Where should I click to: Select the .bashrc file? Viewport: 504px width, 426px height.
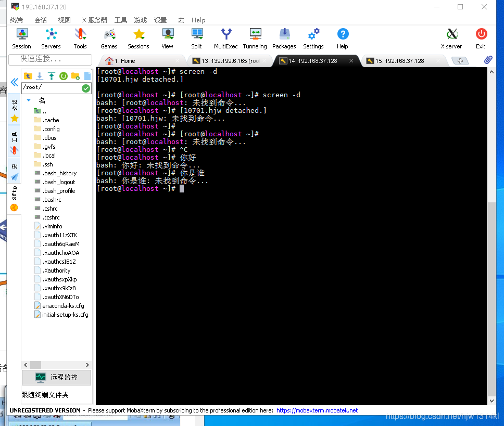(52, 200)
